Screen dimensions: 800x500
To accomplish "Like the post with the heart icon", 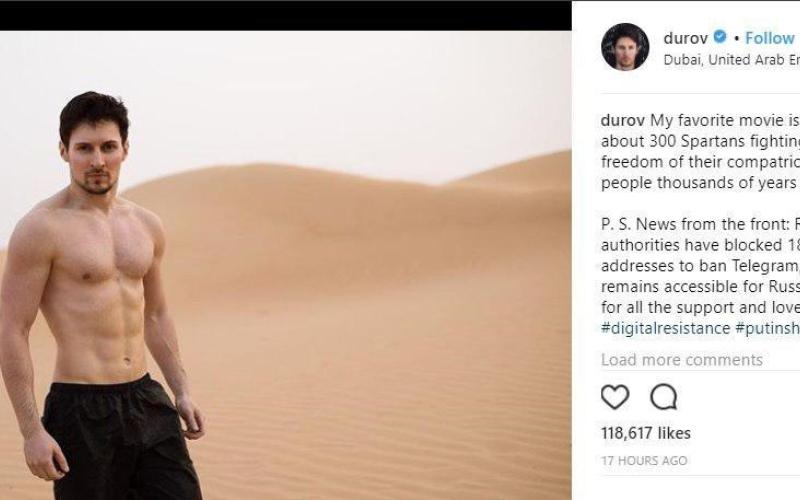I will pyautogui.click(x=615, y=396).
